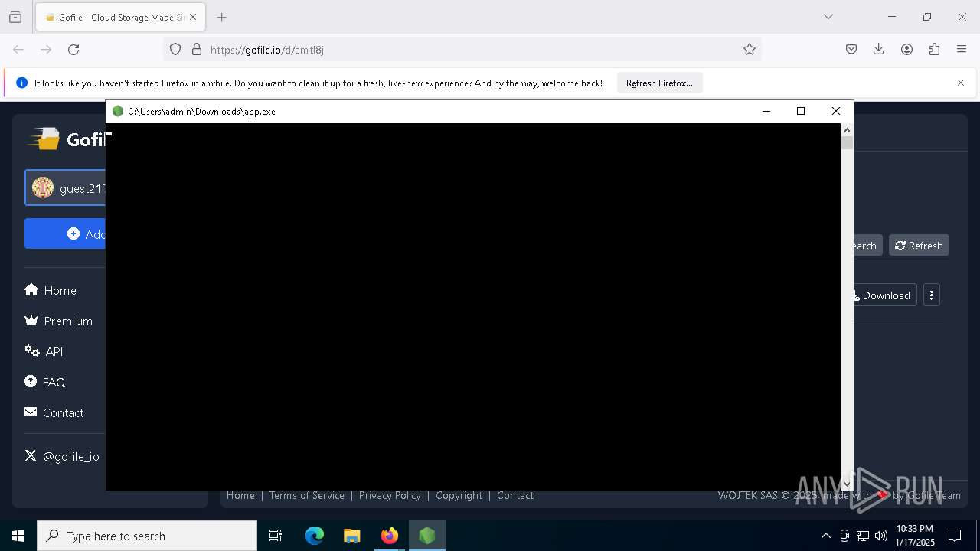Open the Home sidebar item

[x=51, y=290]
